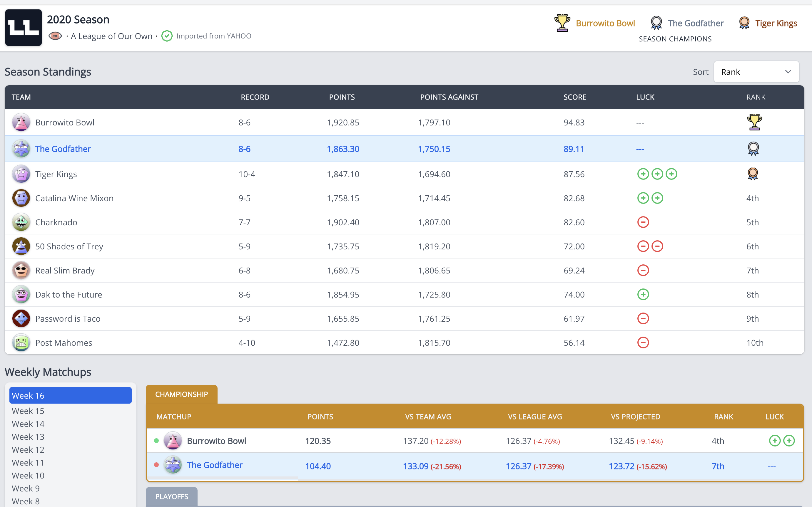Screen dimensions: 812x507
Task: Click Imported from YAHOO text
Action: click(x=214, y=36)
